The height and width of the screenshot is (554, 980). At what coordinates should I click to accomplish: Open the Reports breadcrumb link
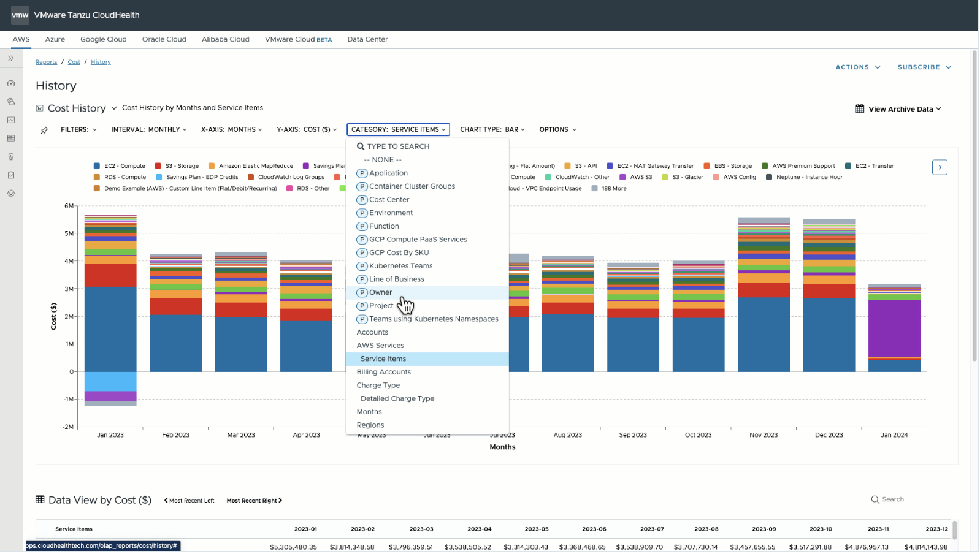tap(46, 62)
